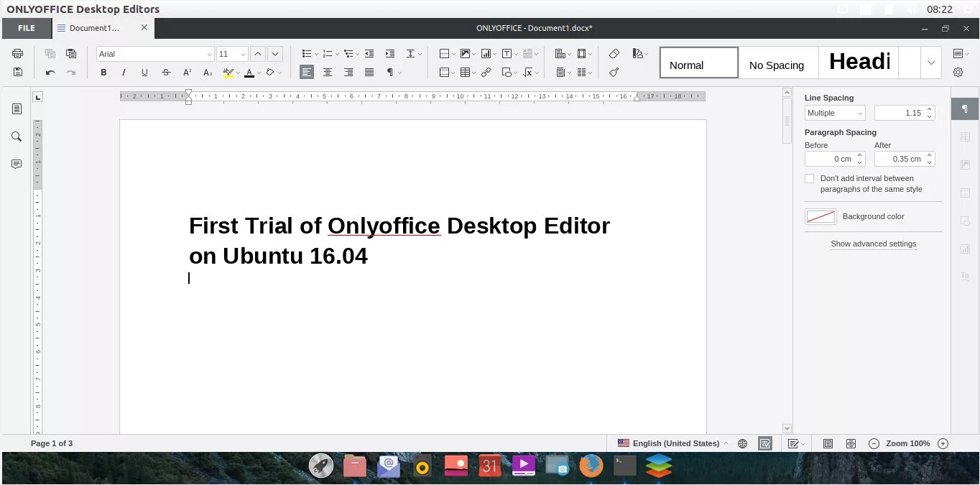The height and width of the screenshot is (485, 980).
Task: Click Fit to width icon in status bar
Action: (x=851, y=443)
